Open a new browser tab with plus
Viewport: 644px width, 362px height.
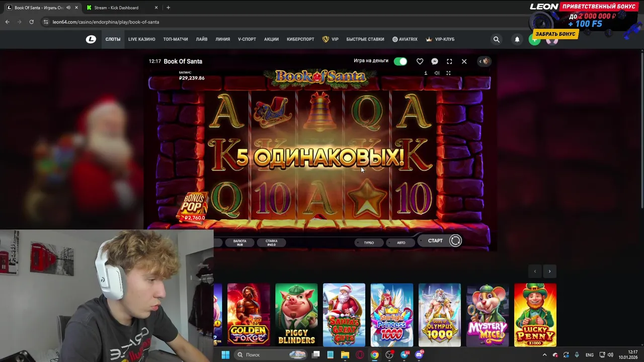coord(168,8)
